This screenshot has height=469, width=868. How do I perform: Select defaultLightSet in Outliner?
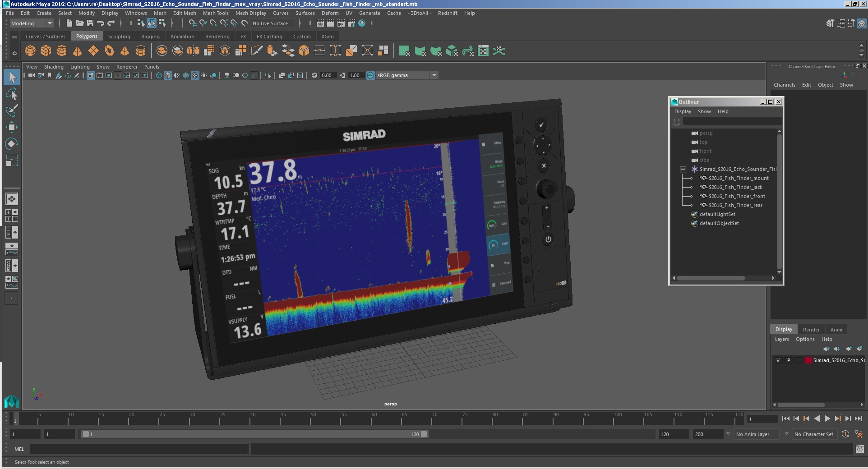click(717, 214)
